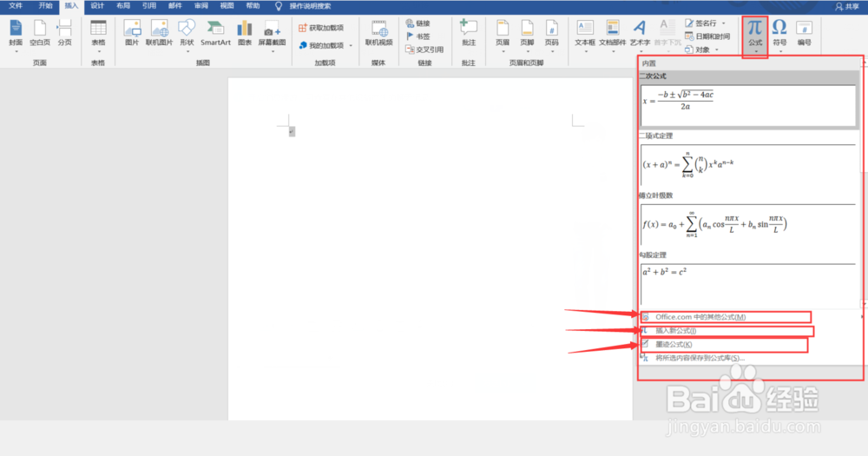Insert a cover page (封面)

[16, 36]
